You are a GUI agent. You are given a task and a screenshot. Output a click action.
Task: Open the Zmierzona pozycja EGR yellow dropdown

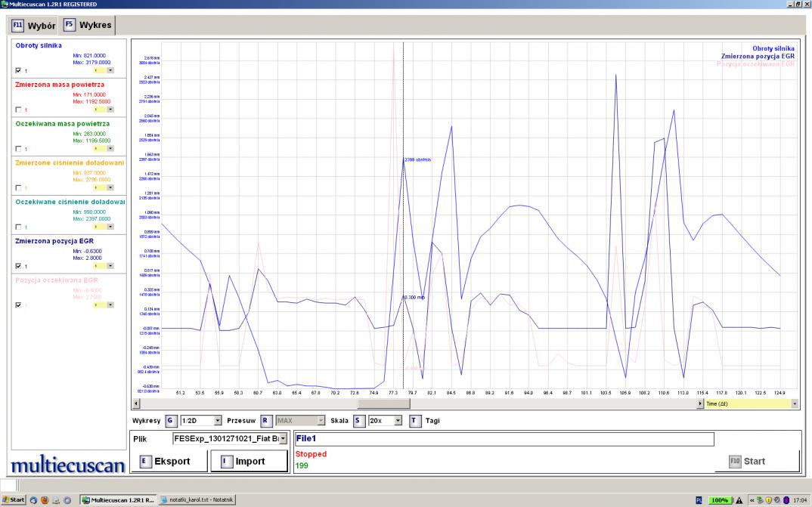[x=104, y=266]
